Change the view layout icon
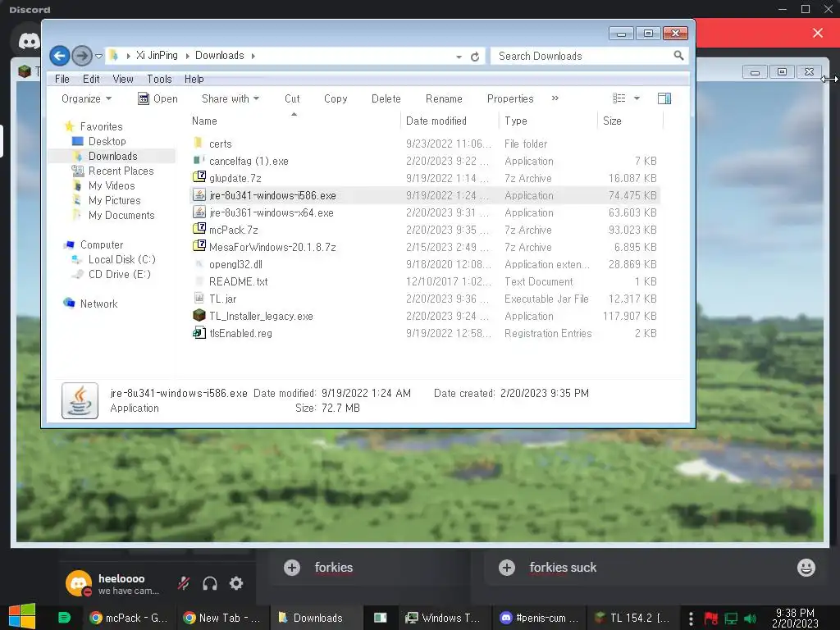The width and height of the screenshot is (840, 630). pos(619,98)
